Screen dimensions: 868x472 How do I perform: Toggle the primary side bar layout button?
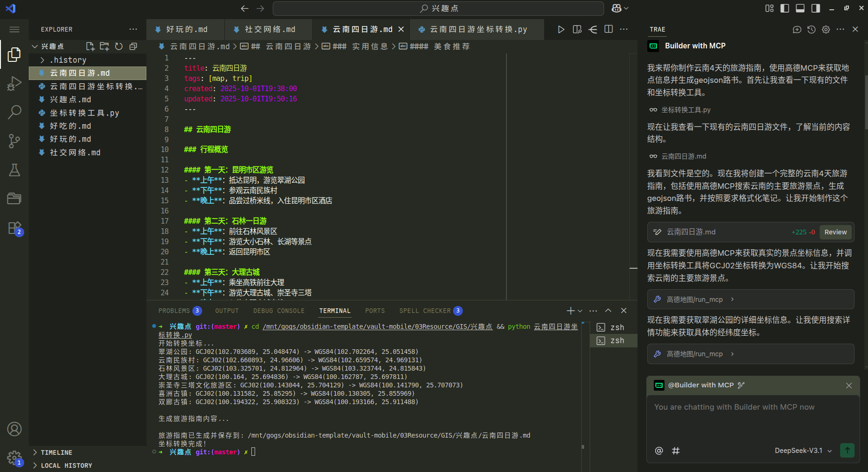[785, 8]
